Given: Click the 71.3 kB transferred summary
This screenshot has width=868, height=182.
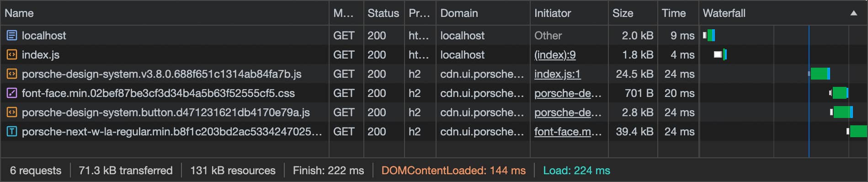Looking at the screenshot, I should pyautogui.click(x=126, y=171).
